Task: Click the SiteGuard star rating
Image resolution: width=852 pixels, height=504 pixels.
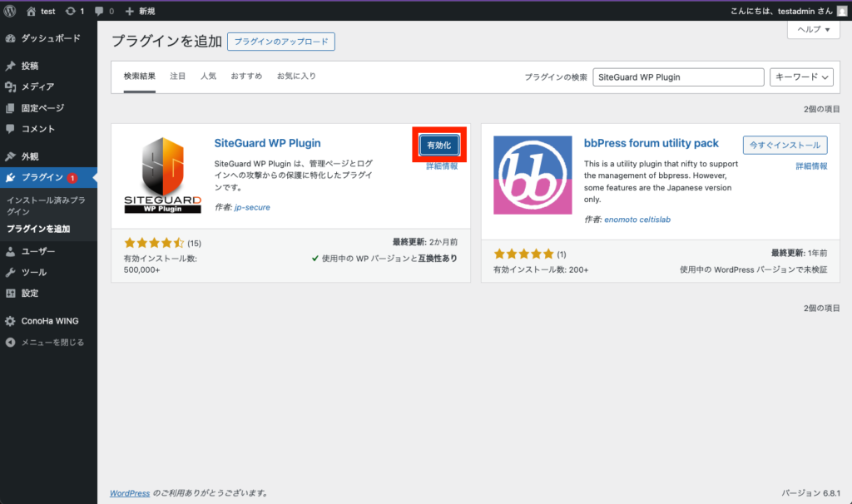Action: tap(154, 243)
